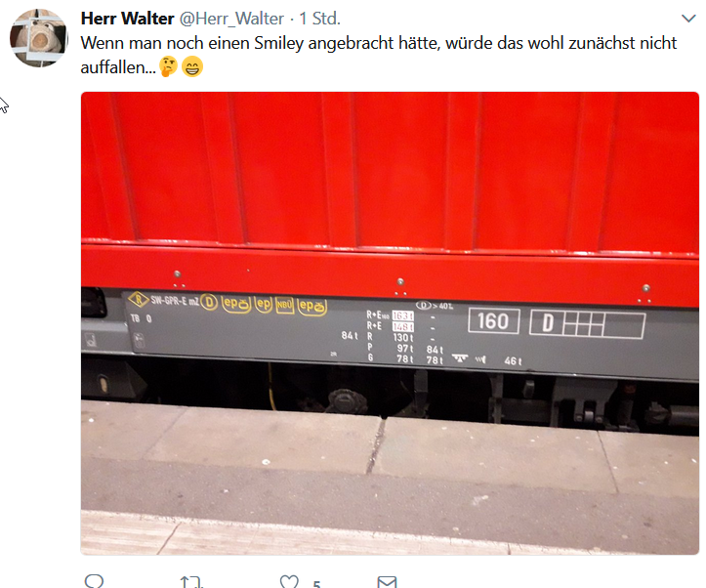Click the 'SW-GPR-E mZ' label in photo
706x588 pixels.
(175, 301)
